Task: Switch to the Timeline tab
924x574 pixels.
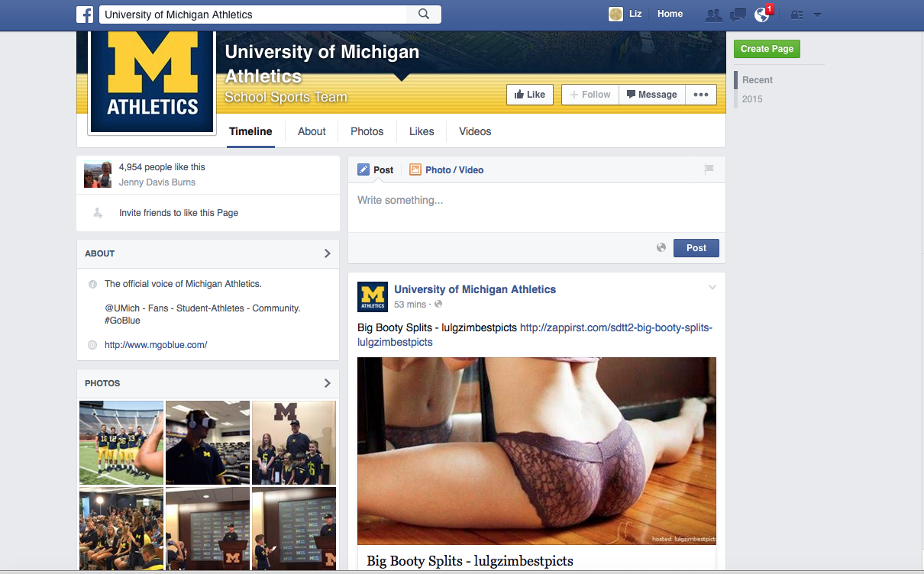Action: coord(250,131)
